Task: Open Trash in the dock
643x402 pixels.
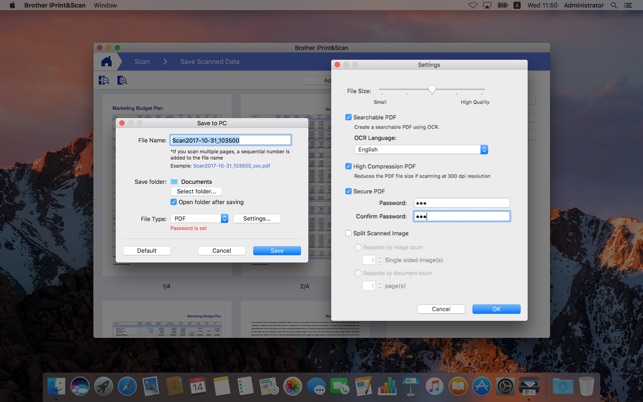Action: [x=586, y=385]
